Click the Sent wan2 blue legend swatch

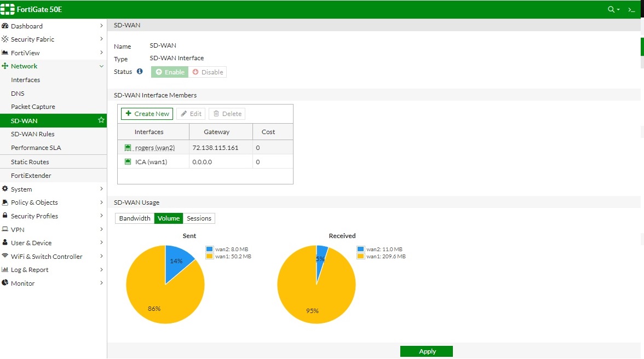tap(209, 249)
